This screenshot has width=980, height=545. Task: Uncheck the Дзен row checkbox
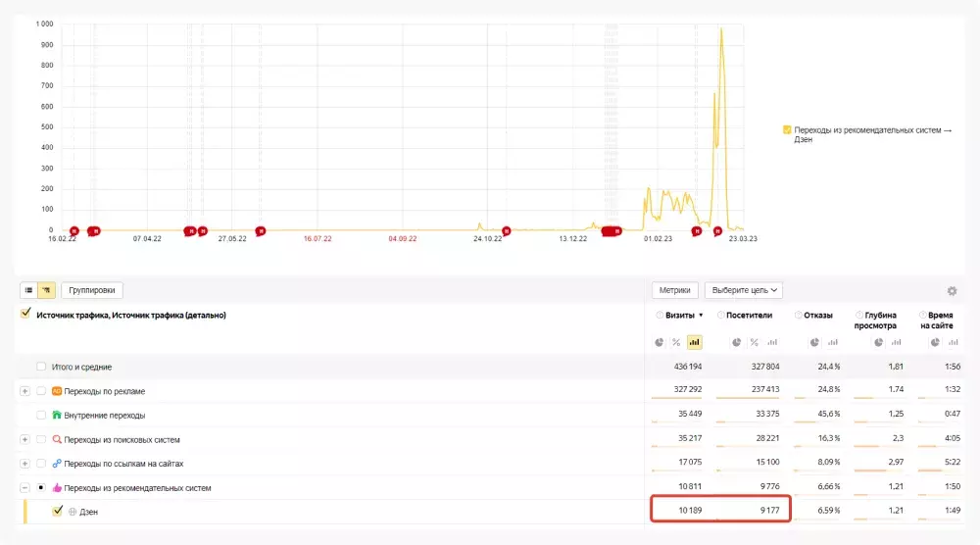57,511
